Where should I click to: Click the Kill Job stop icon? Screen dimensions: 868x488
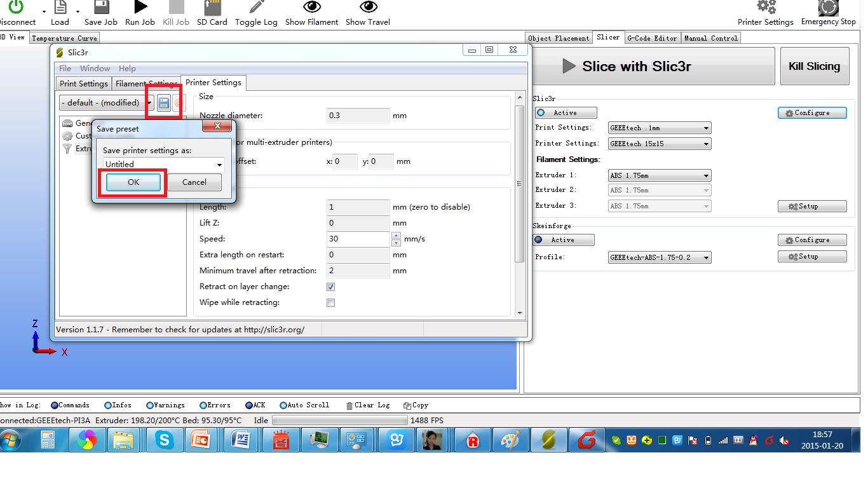(176, 7)
